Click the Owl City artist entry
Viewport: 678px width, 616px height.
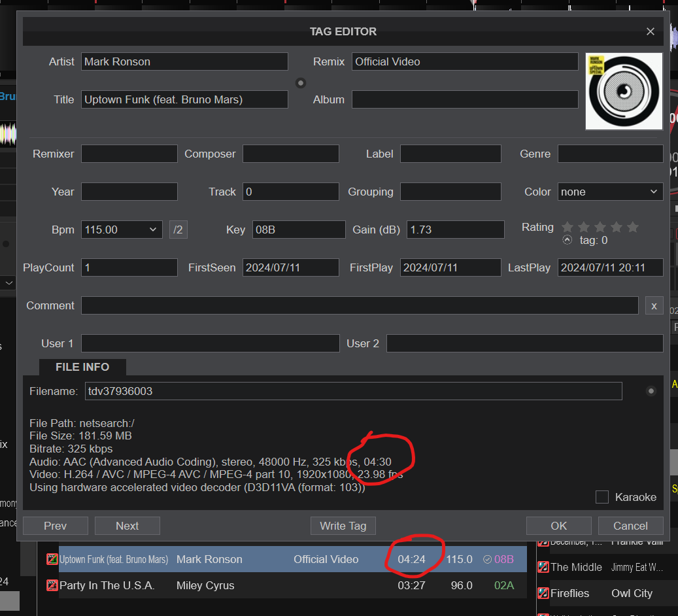[632, 594]
